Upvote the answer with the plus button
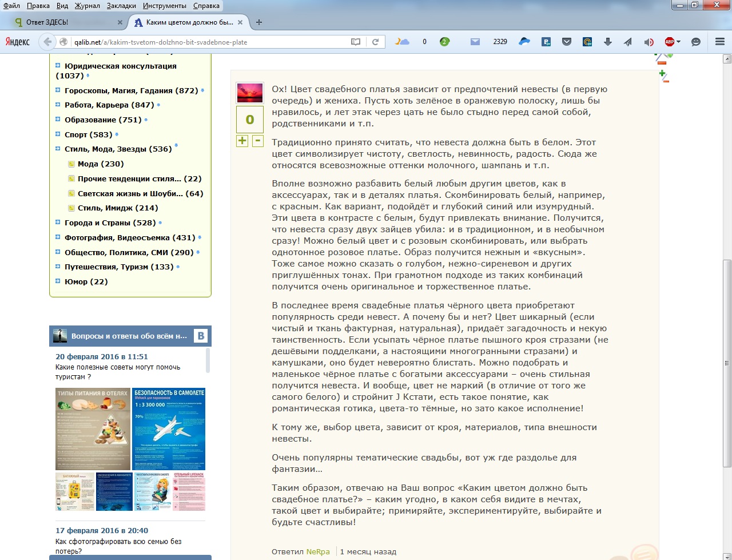This screenshot has height=560, width=732. point(242,141)
